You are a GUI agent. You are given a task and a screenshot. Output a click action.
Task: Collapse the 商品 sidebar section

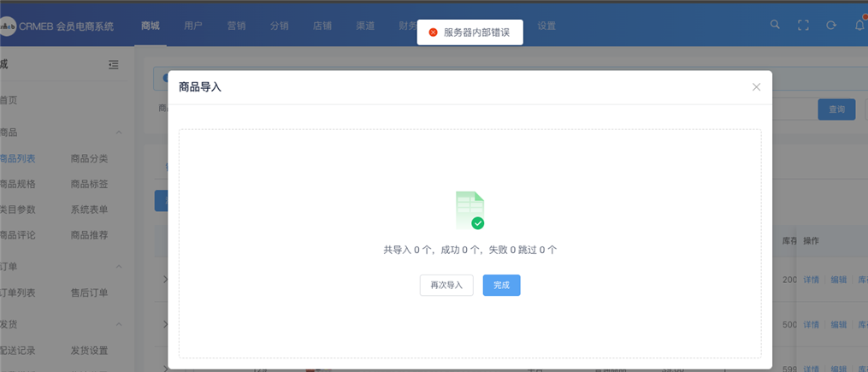[x=119, y=133]
